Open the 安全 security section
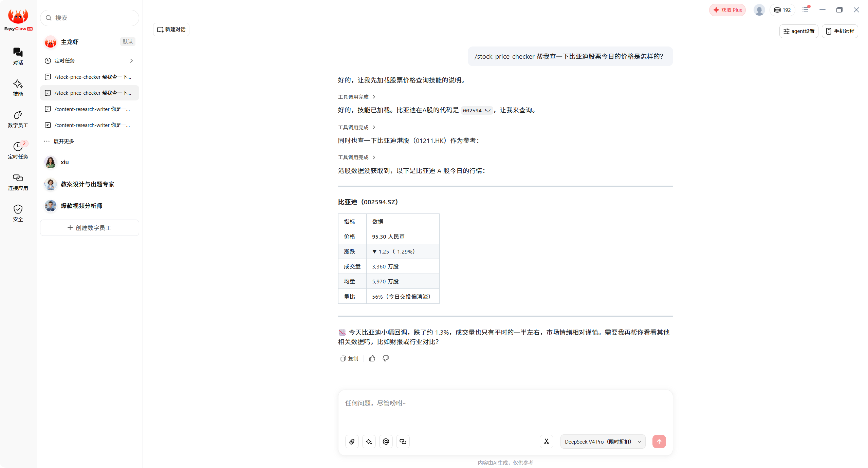Image resolution: width=868 pixels, height=468 pixels. (18, 213)
